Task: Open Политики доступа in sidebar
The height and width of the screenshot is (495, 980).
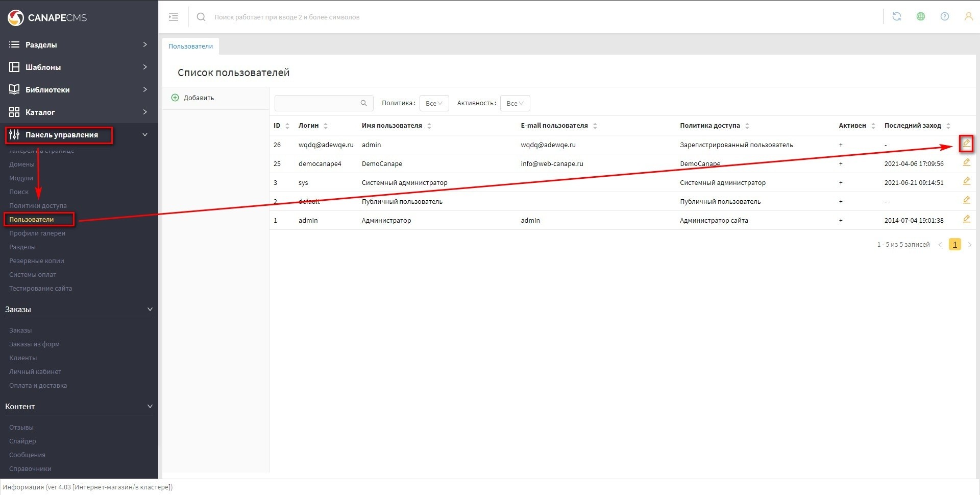Action: click(x=38, y=205)
